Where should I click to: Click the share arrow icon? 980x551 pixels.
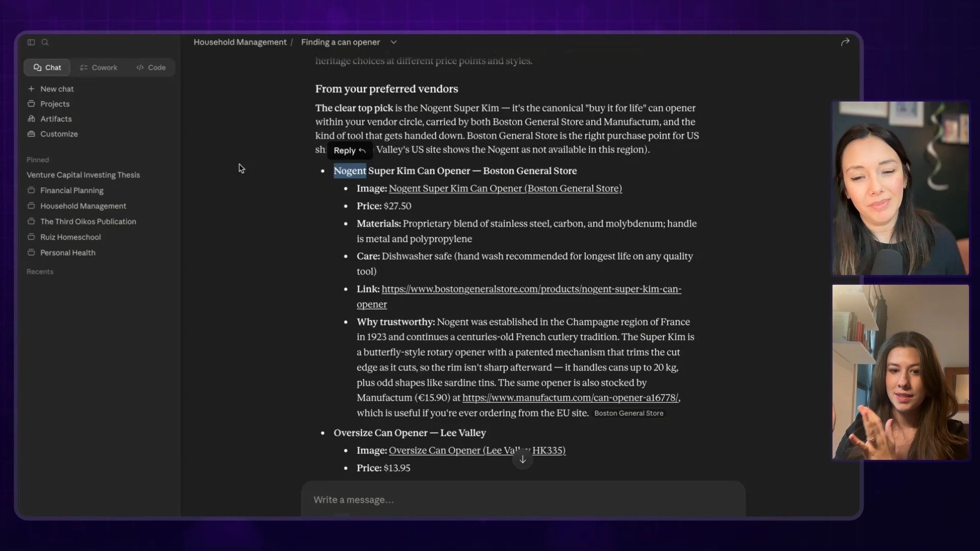pyautogui.click(x=845, y=42)
